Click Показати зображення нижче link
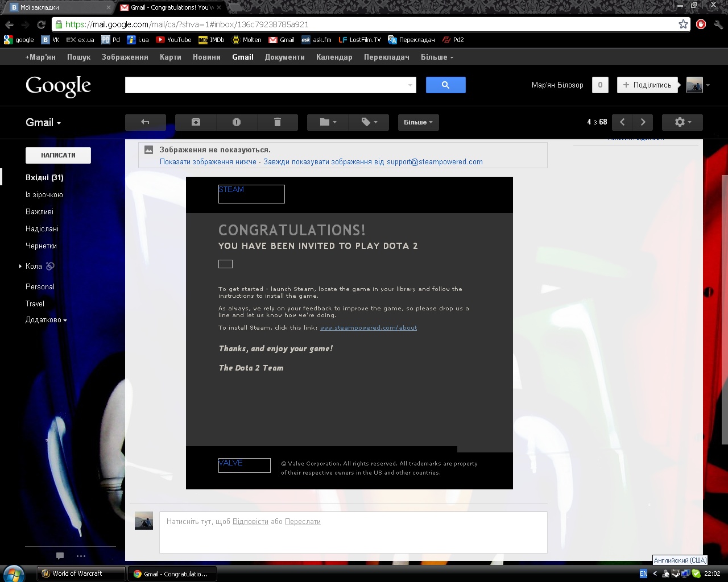Screen dimensions: 728x582 pos(208,162)
